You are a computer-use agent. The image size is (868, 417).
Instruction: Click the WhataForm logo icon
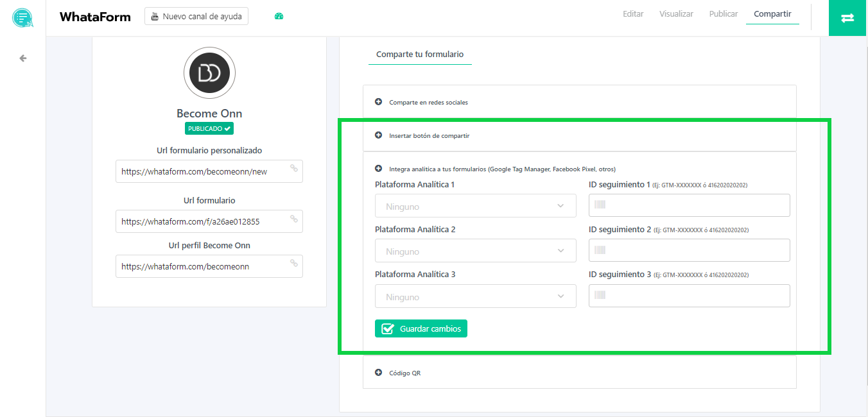[x=22, y=17]
